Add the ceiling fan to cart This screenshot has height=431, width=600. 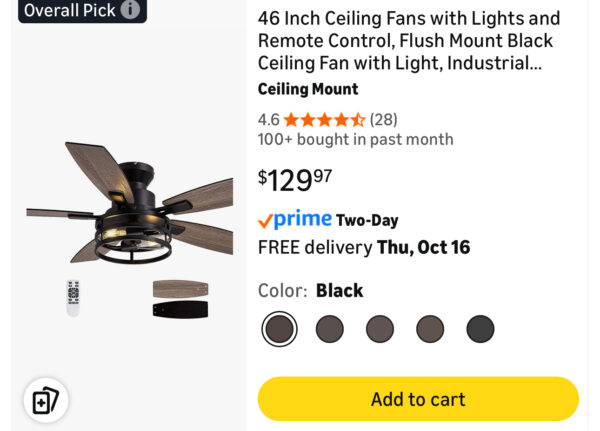pyautogui.click(x=418, y=399)
